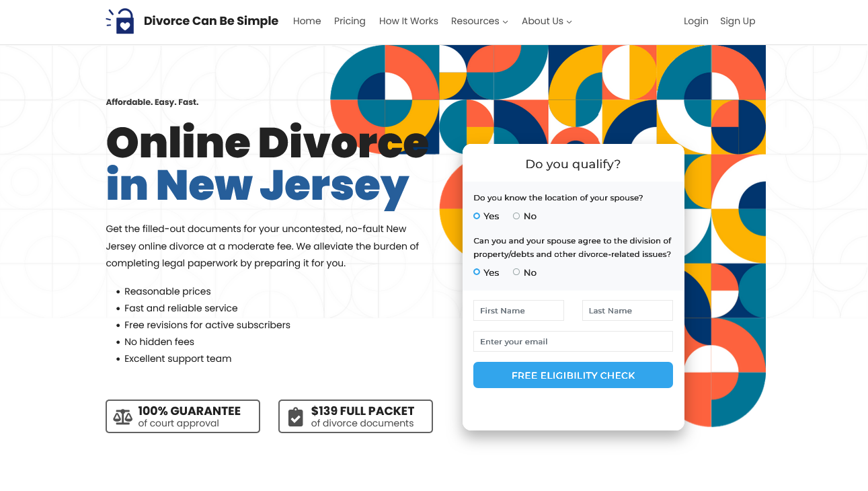Select Yes for knowing your spouse's location
This screenshot has width=868, height=491.
(476, 216)
